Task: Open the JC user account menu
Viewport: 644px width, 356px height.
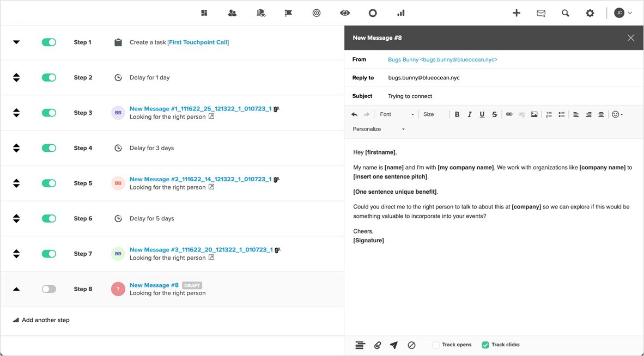Action: pos(623,13)
